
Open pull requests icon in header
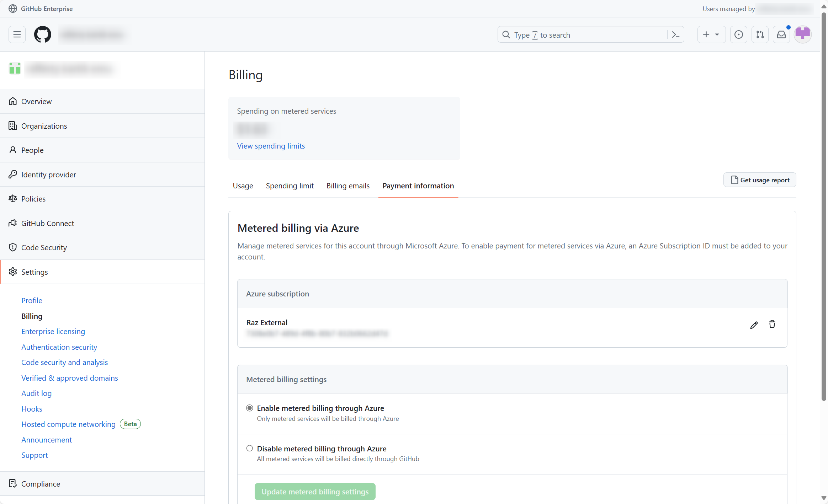760,34
